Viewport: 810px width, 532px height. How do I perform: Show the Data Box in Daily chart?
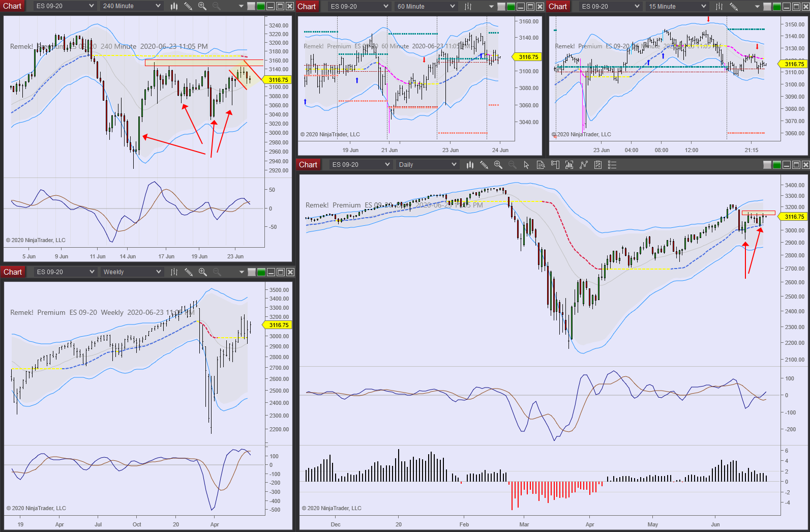pos(541,165)
